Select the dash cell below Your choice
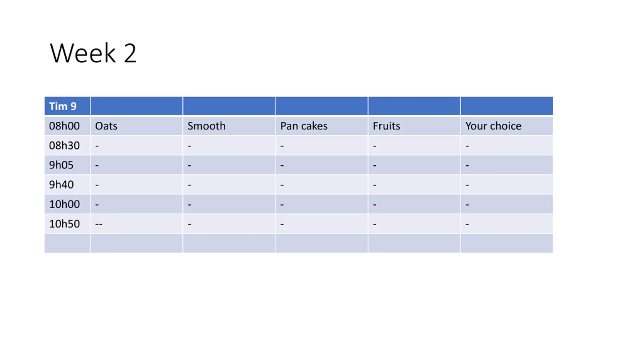644x362 pixels. (x=507, y=145)
